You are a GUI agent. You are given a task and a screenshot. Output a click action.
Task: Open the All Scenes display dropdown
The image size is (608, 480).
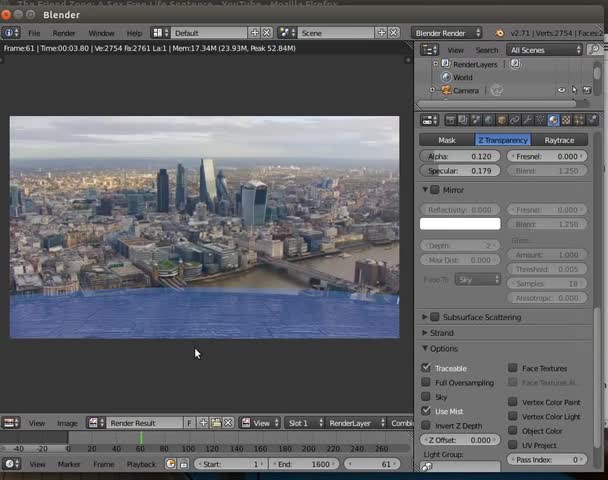coord(544,50)
